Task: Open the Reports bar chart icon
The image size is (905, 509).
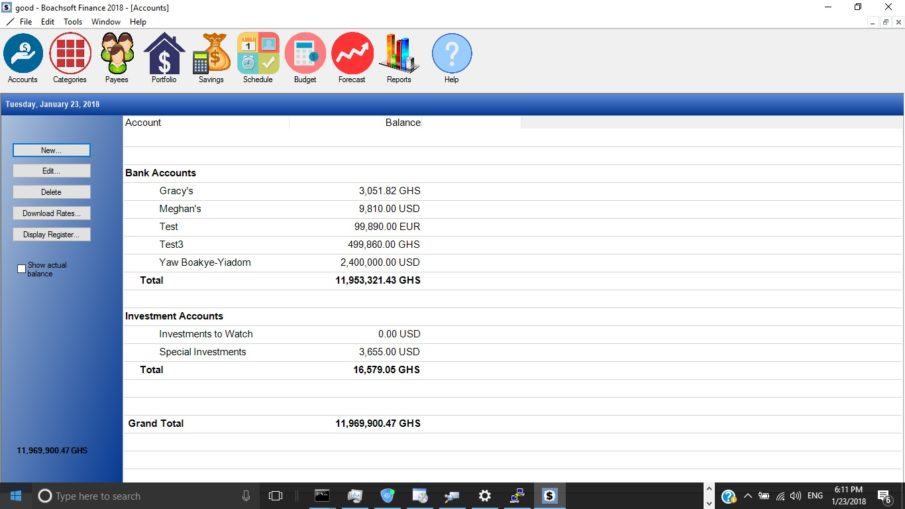Action: pos(399,53)
